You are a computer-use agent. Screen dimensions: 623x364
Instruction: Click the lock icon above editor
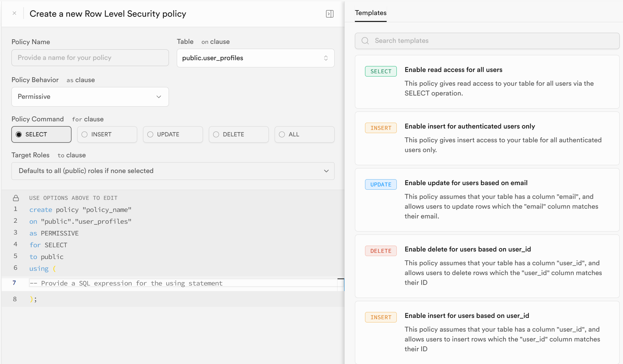click(16, 198)
